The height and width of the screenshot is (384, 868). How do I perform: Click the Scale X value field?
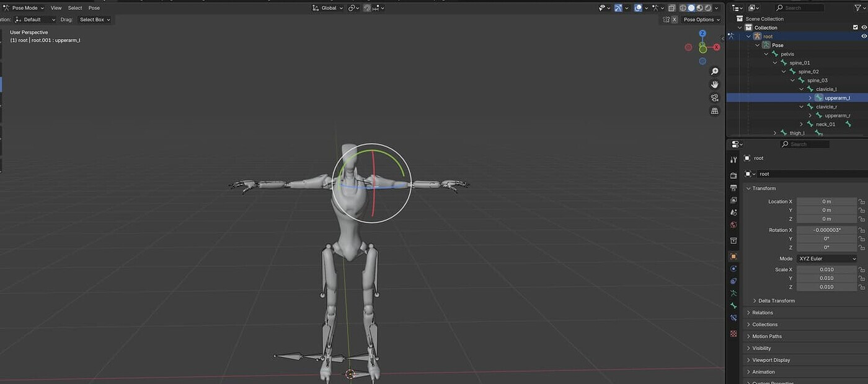(x=826, y=269)
